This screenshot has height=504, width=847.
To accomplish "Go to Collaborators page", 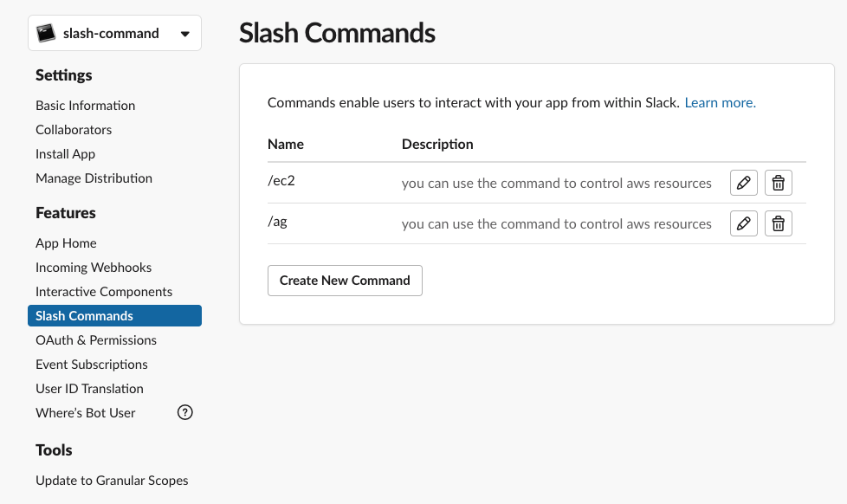I will pos(74,130).
